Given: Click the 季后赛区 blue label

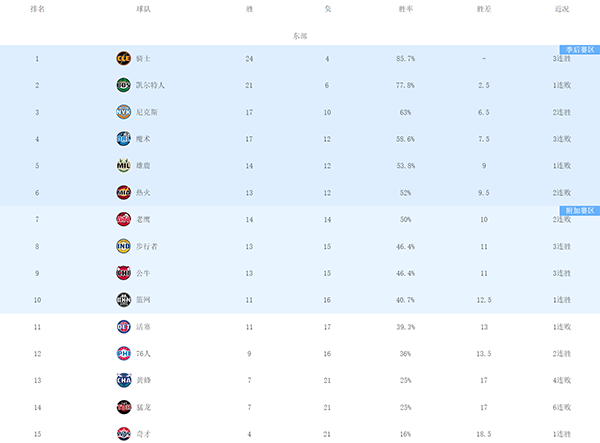Looking at the screenshot, I should (579, 49).
